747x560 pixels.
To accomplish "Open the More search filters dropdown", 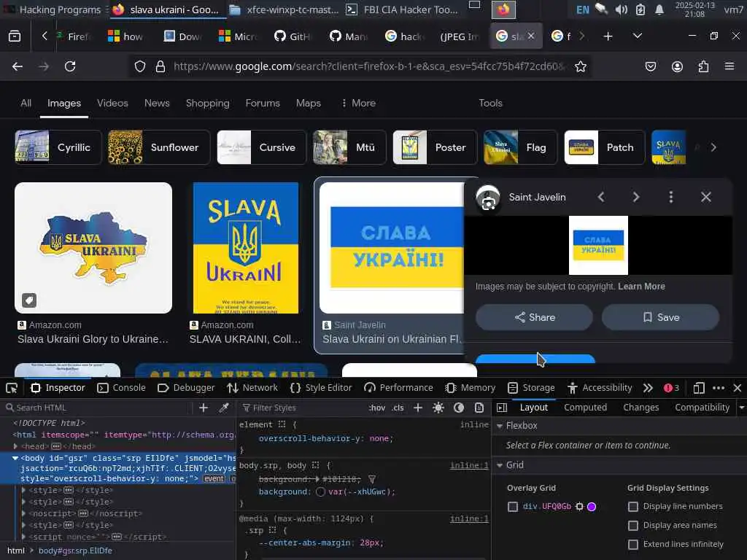I will pos(359,104).
